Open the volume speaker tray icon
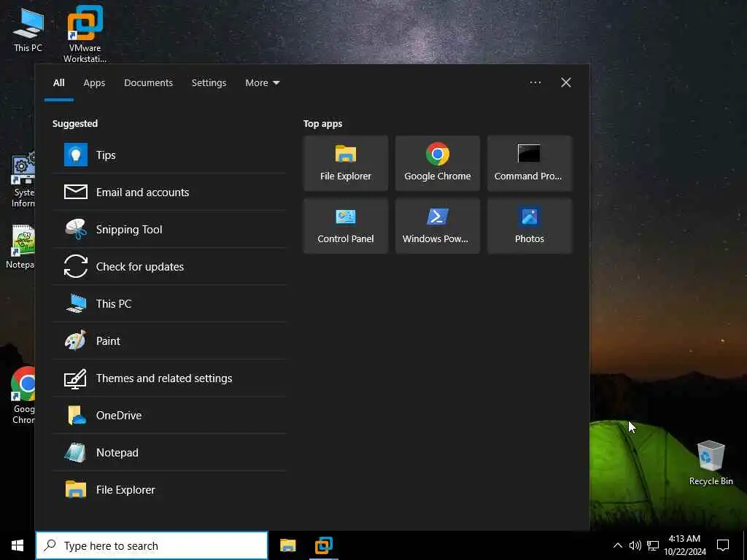 pos(635,545)
